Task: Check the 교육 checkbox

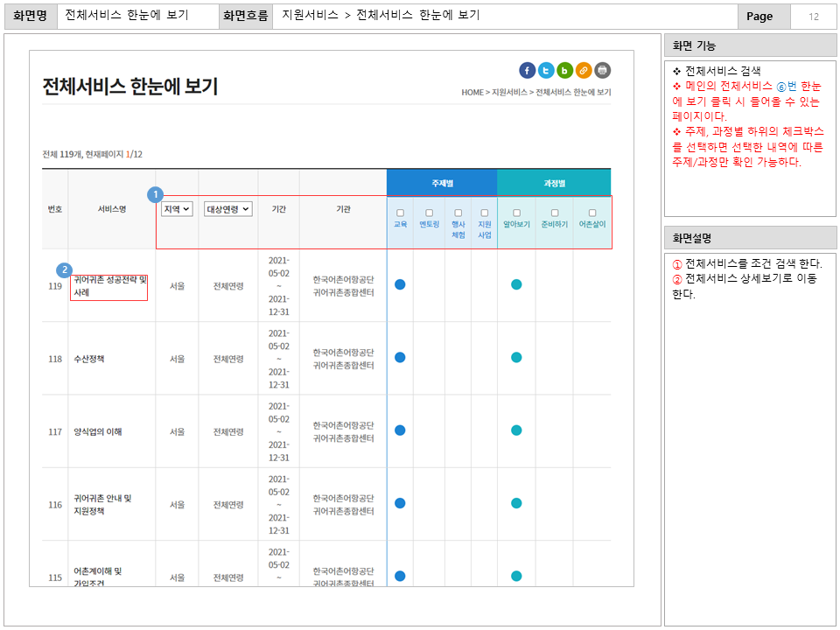Action: [400, 213]
